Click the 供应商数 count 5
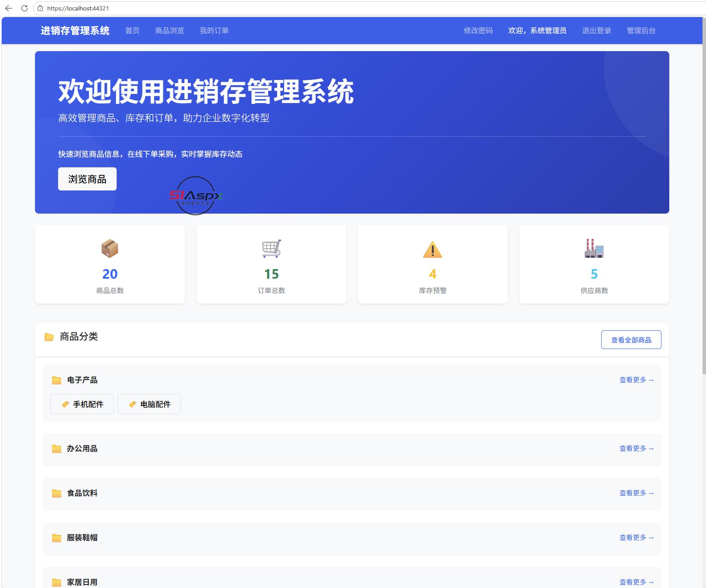Screen dimensions: 706x588 click(x=594, y=274)
